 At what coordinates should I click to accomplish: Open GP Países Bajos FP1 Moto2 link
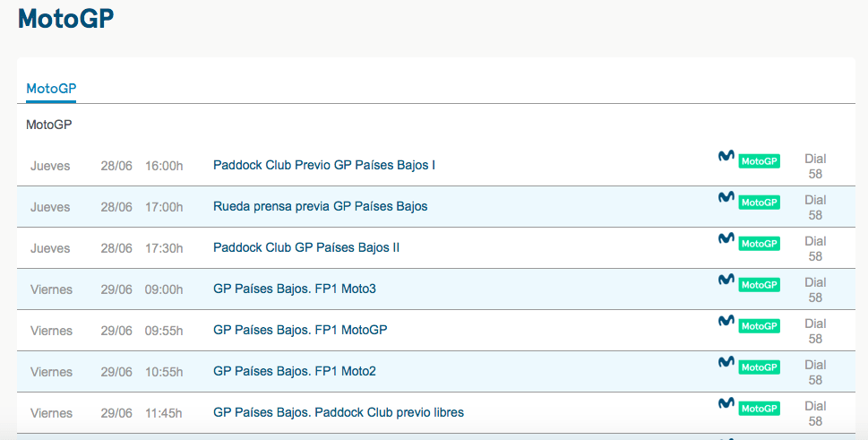coord(295,371)
